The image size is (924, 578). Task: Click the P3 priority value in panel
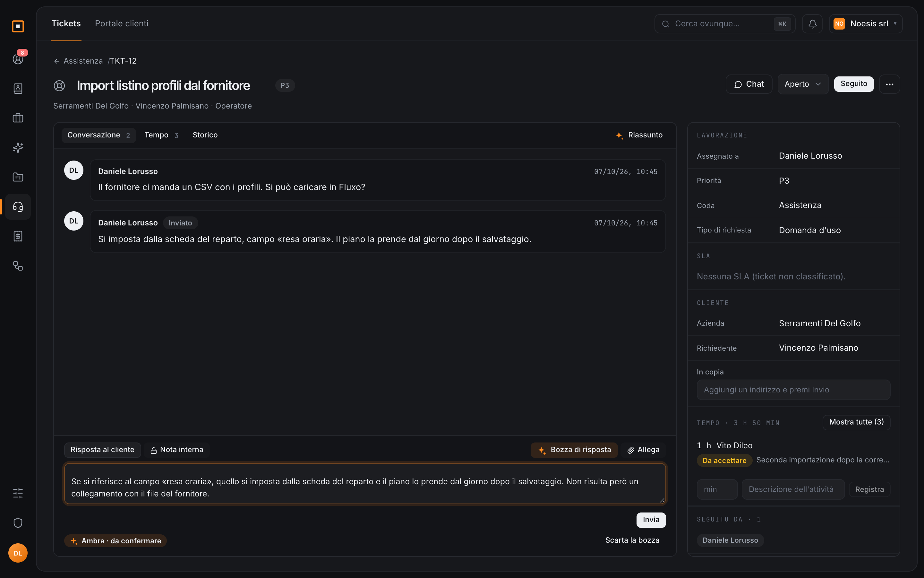coord(784,181)
